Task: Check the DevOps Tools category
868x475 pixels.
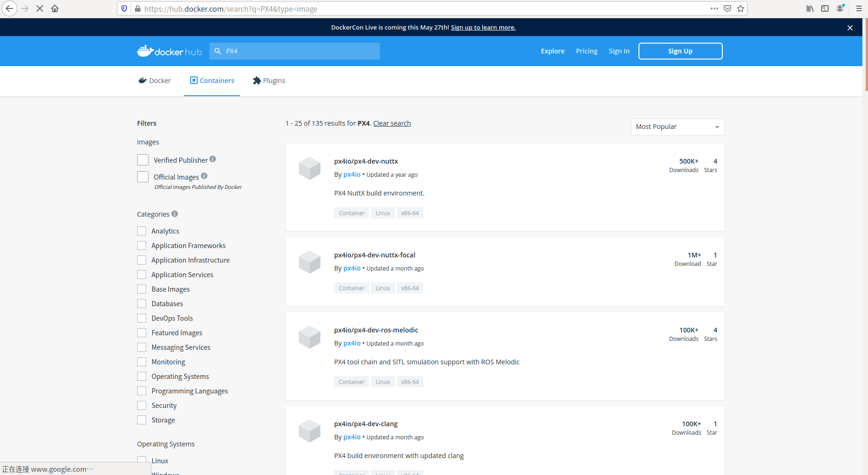Action: [141, 318]
